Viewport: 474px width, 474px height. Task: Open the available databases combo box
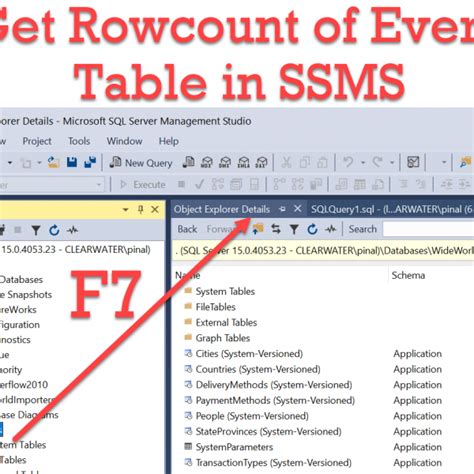(x=52, y=184)
